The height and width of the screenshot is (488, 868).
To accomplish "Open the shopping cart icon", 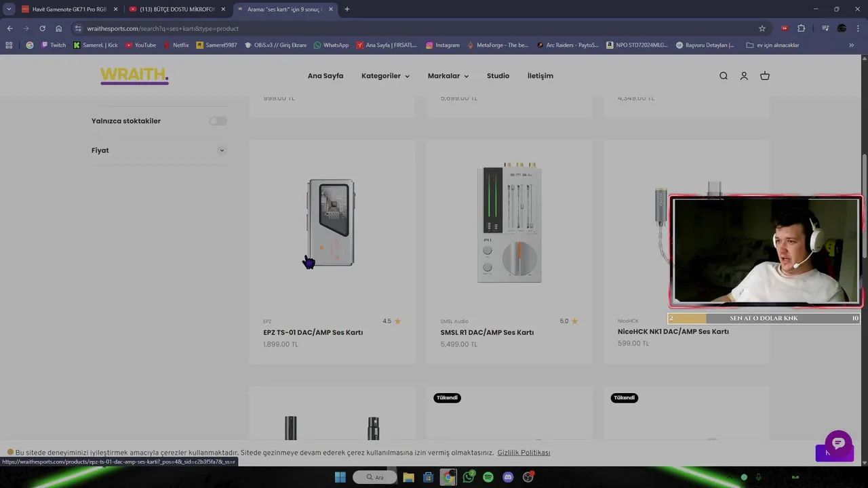I will coord(765,76).
